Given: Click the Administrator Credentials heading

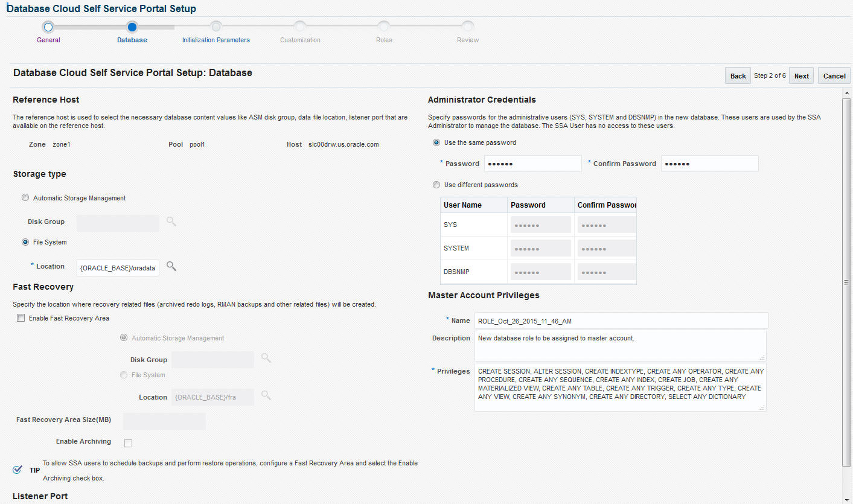Looking at the screenshot, I should click(482, 100).
